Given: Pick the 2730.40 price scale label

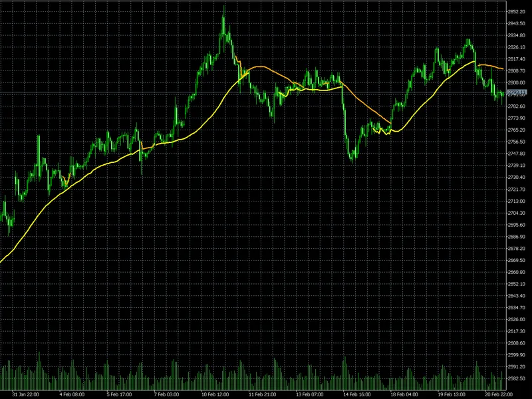Looking at the screenshot, I should coord(517,178).
